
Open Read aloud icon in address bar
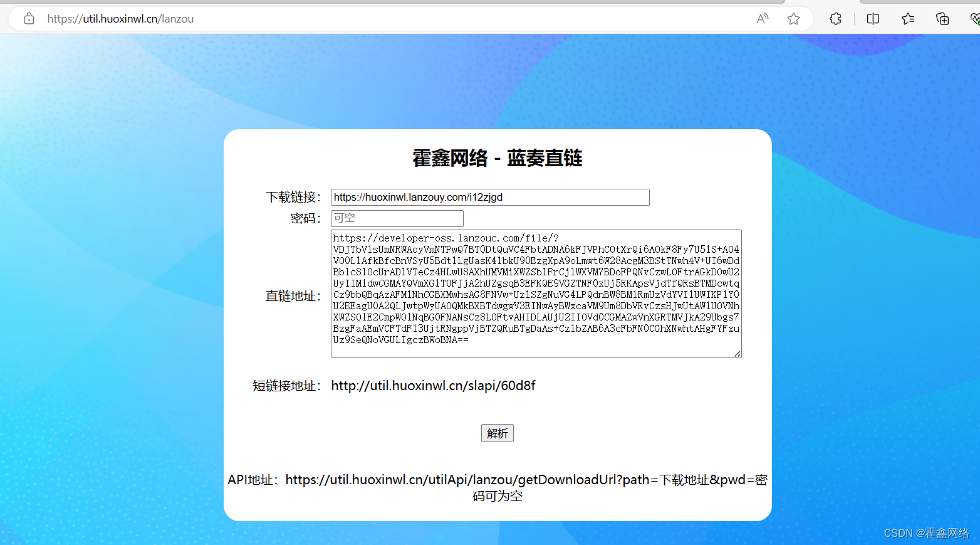(763, 19)
